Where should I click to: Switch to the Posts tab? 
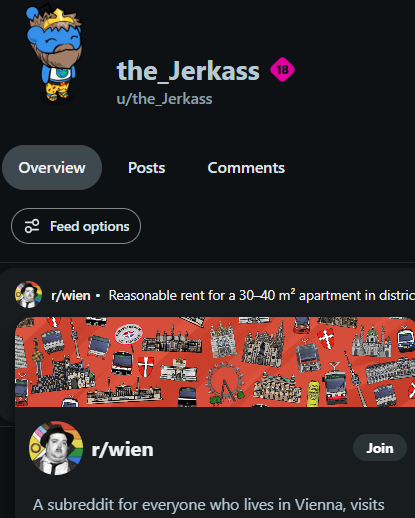147,167
